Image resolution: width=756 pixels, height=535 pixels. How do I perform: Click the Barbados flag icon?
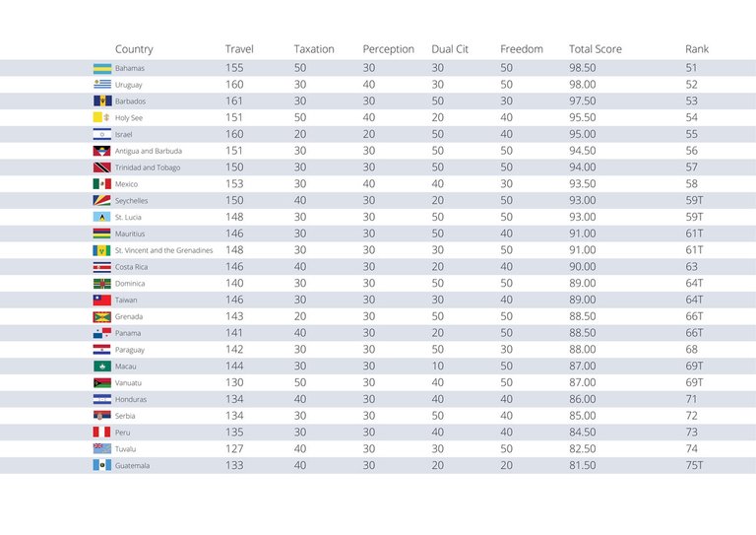point(101,101)
